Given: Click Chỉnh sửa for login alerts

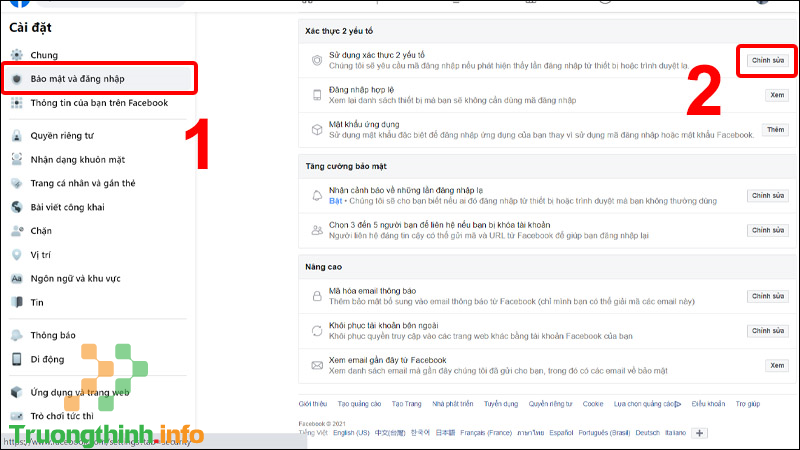Looking at the screenshot, I should tap(767, 195).
